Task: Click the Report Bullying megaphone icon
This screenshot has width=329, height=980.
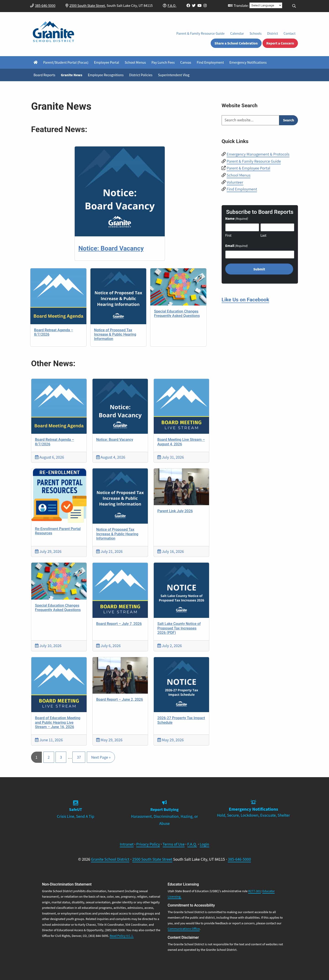Action: coord(164,802)
